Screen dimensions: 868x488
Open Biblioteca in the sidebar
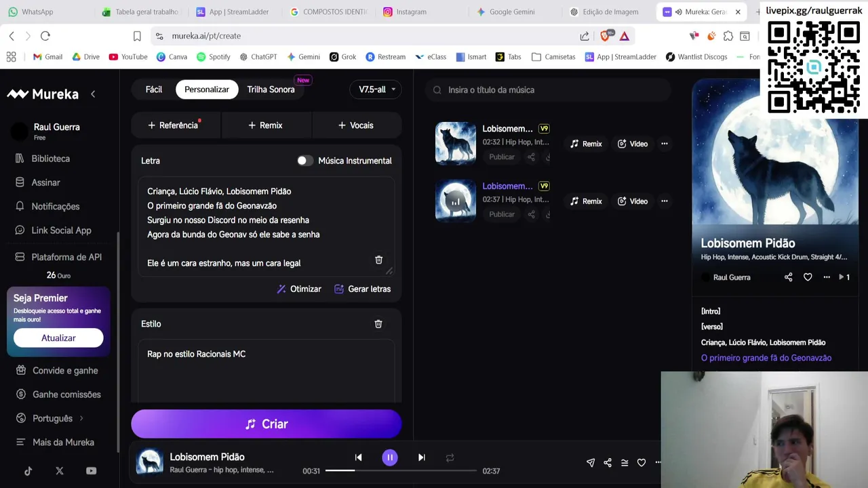click(x=44, y=159)
